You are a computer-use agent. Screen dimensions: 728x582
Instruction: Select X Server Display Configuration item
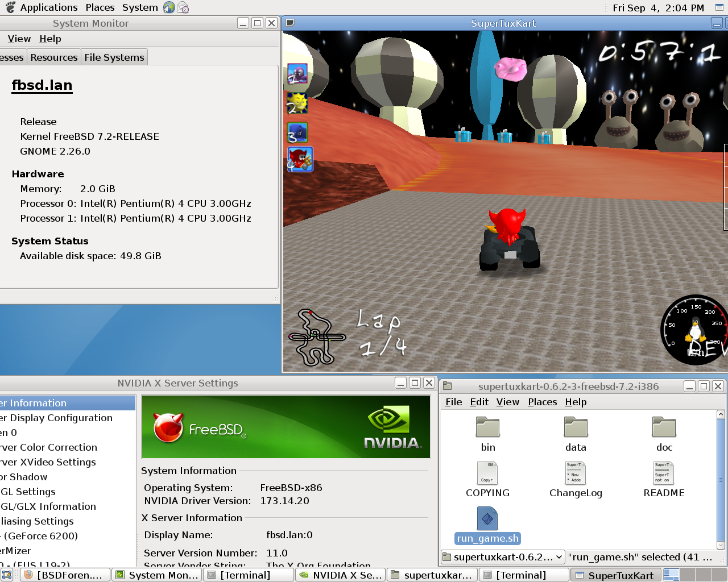pos(68,418)
